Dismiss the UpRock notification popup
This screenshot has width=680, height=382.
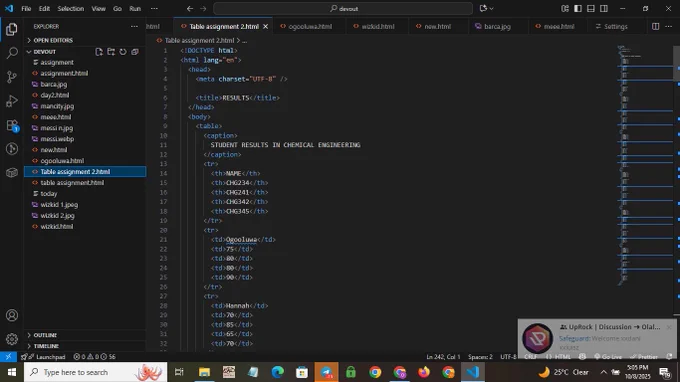(669, 327)
